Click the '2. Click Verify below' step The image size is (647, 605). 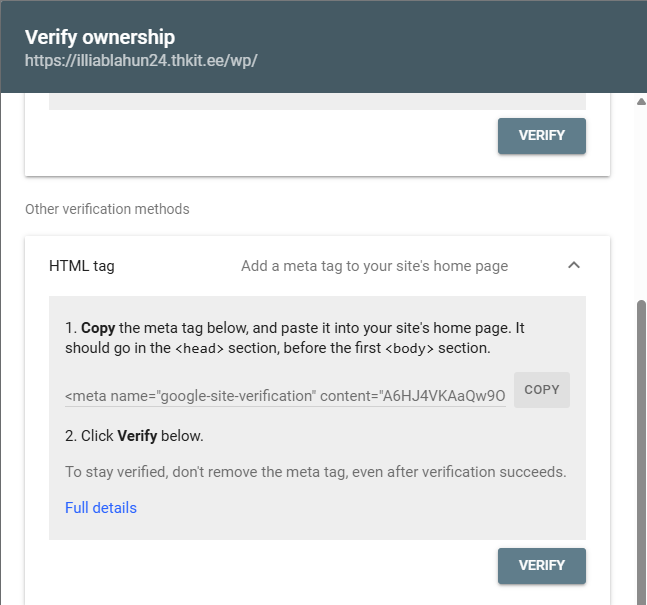coord(134,436)
